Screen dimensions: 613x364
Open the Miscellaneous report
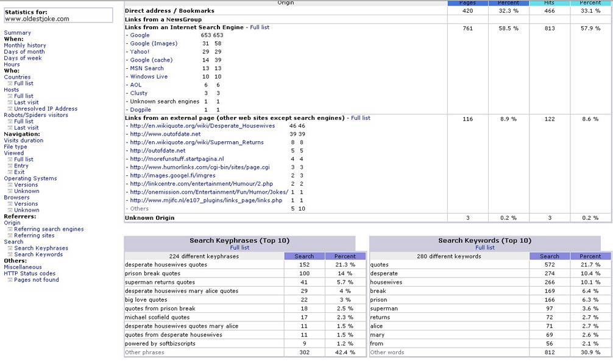[23, 267]
